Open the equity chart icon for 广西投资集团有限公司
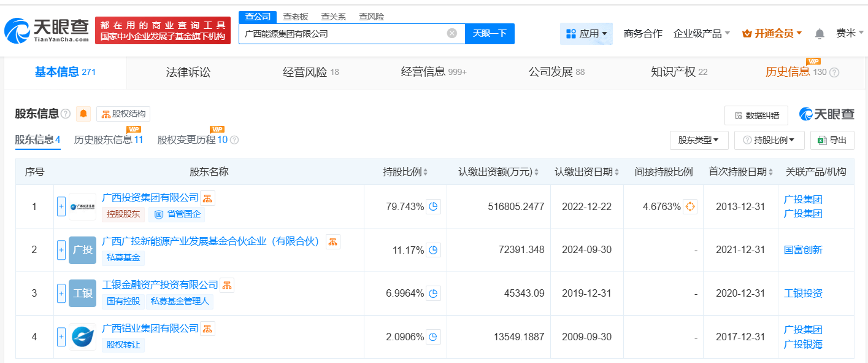This screenshot has height=363, width=868. tap(208, 198)
